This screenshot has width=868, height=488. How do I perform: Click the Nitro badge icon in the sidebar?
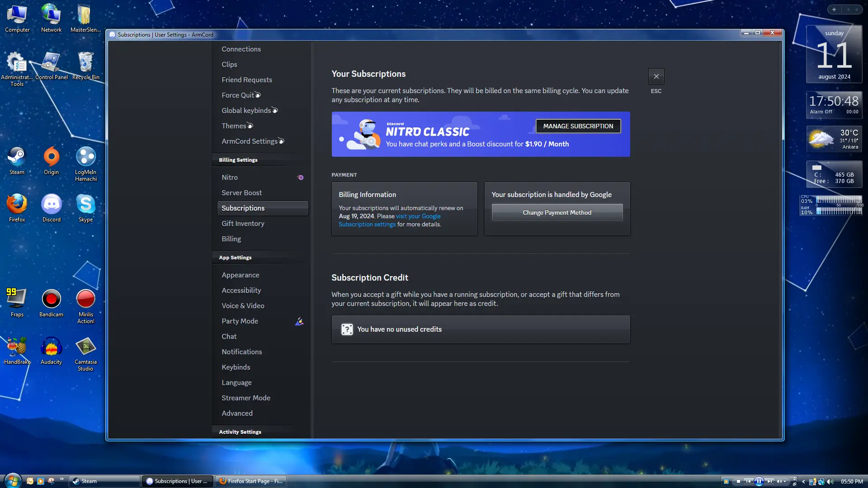tap(300, 178)
